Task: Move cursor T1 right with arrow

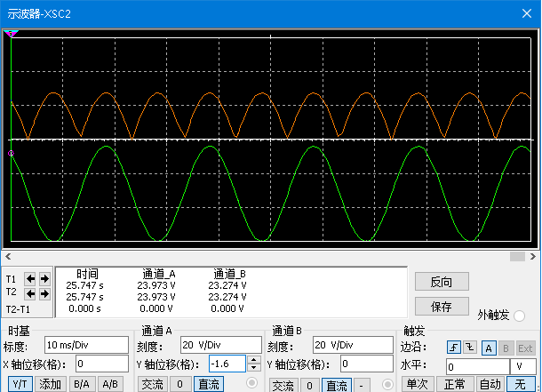Action: pos(44,278)
